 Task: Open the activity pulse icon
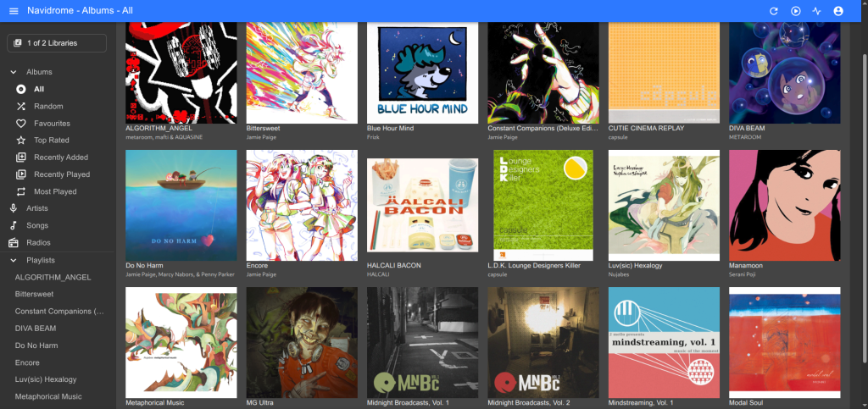coord(816,11)
